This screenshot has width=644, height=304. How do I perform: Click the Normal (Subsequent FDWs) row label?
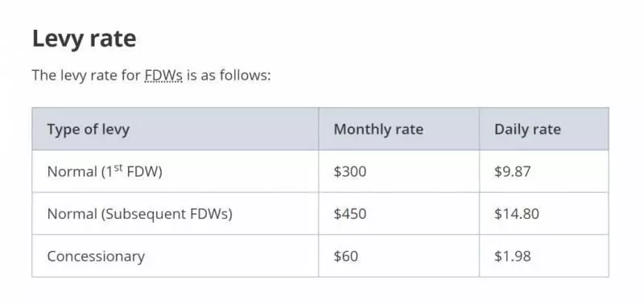click(x=139, y=214)
